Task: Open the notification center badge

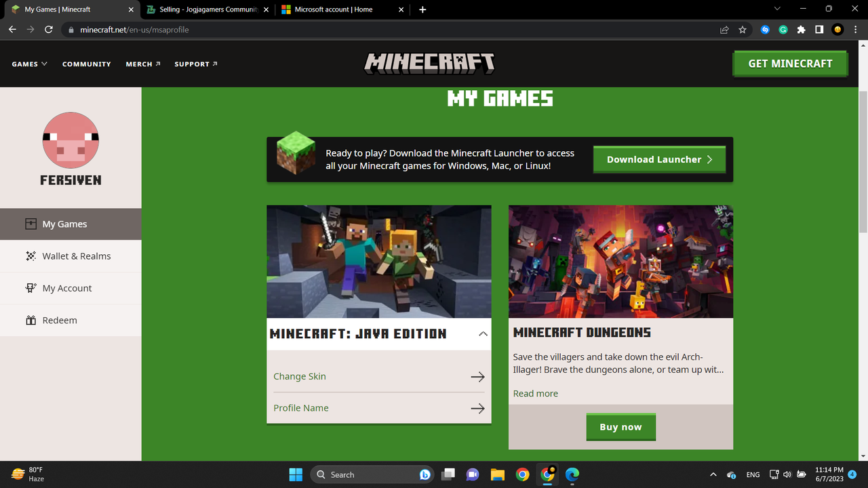Action: (x=852, y=474)
